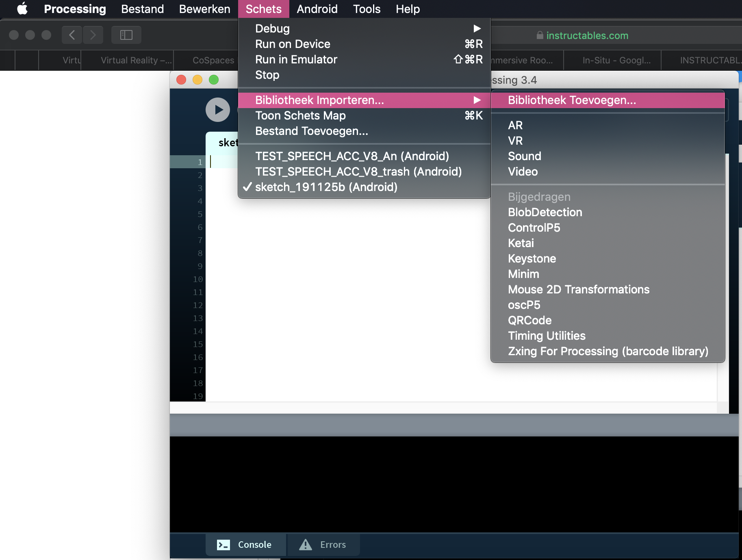This screenshot has width=742, height=560.
Task: Import the Minim library
Action: 608,274
